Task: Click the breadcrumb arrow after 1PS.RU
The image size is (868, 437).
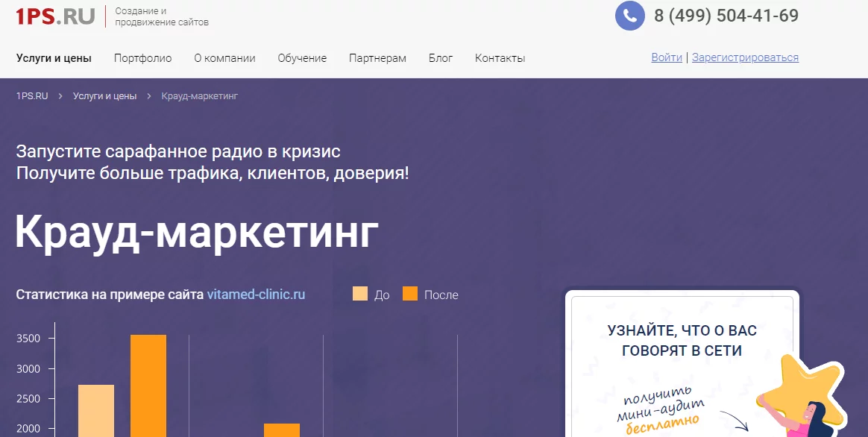Action: [x=61, y=96]
